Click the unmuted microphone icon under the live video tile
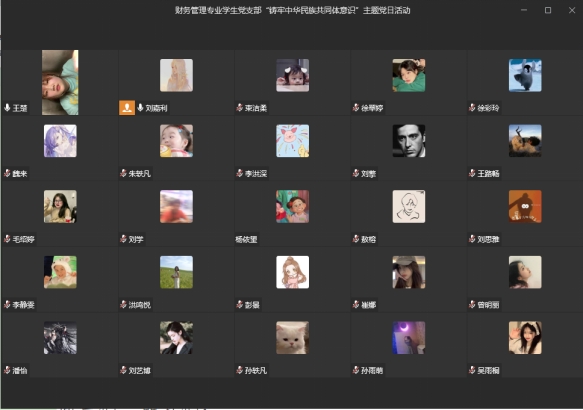Viewport: 583px width, 410px height. pyautogui.click(x=7, y=108)
